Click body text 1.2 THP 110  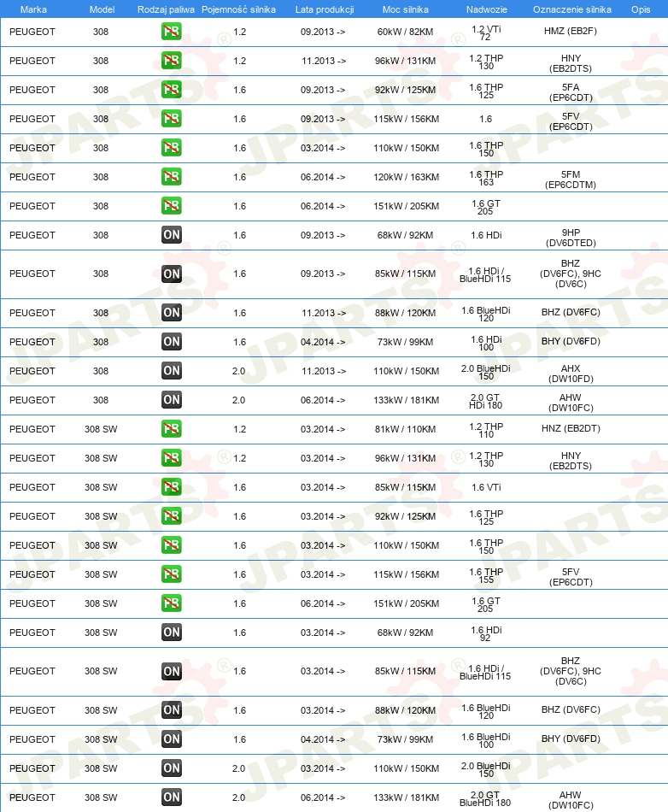tap(486, 430)
